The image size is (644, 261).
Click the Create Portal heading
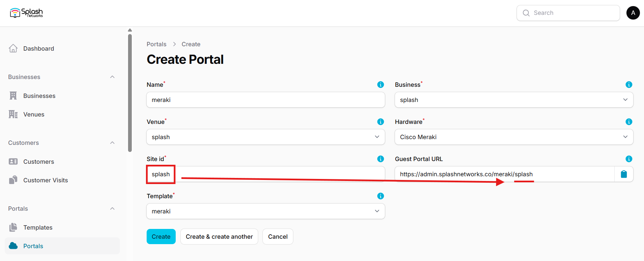185,59
